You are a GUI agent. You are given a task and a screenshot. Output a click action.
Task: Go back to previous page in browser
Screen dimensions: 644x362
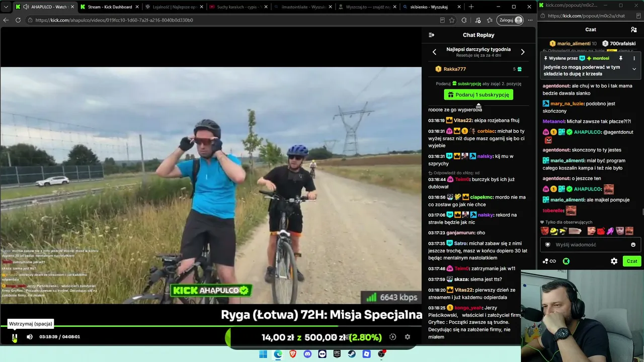pos(6,20)
